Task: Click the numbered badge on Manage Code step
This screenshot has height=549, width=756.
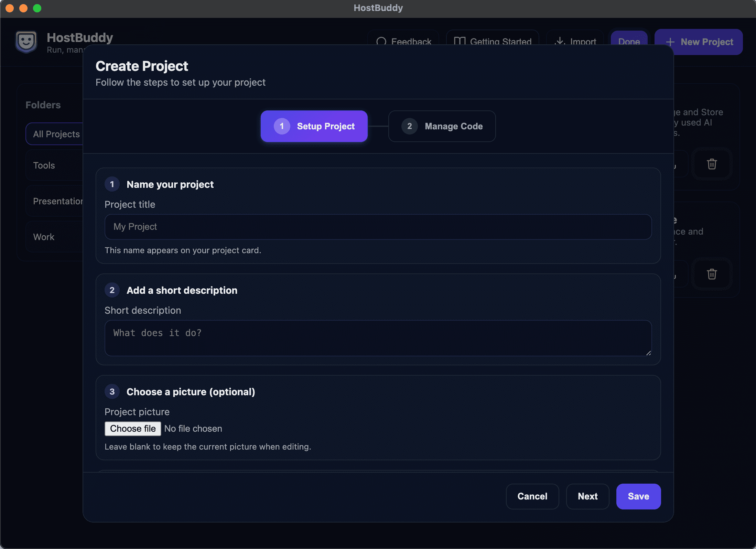Action: [409, 126]
